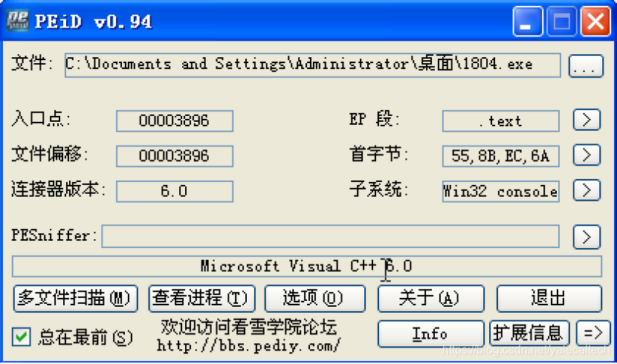
Task: Click the PEiD application icon in title bar
Action: pos(18,20)
